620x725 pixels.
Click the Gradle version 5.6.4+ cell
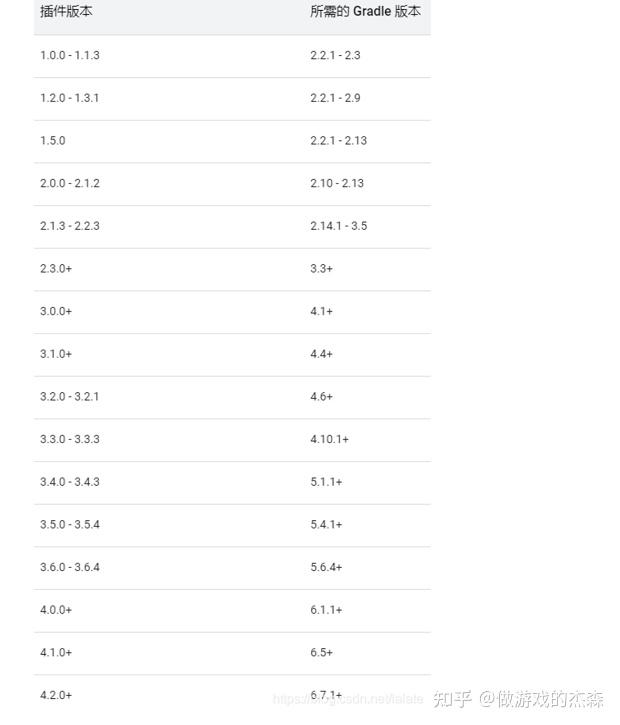(x=326, y=567)
